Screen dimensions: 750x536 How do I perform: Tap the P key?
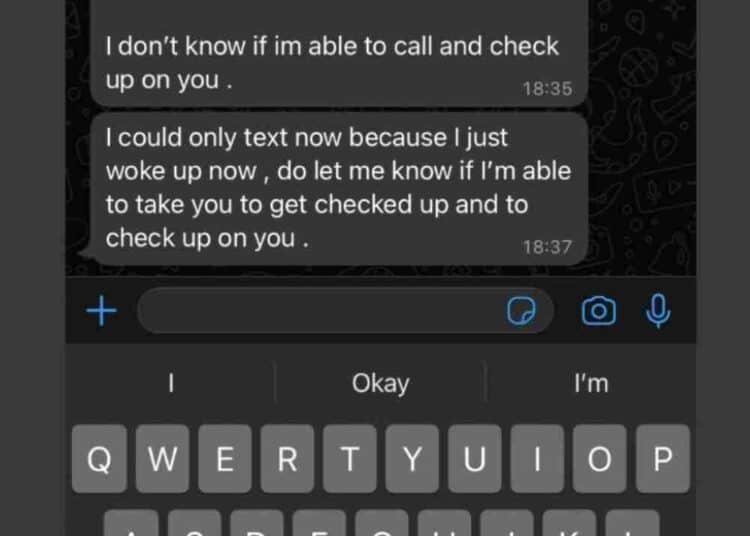pos(663,459)
